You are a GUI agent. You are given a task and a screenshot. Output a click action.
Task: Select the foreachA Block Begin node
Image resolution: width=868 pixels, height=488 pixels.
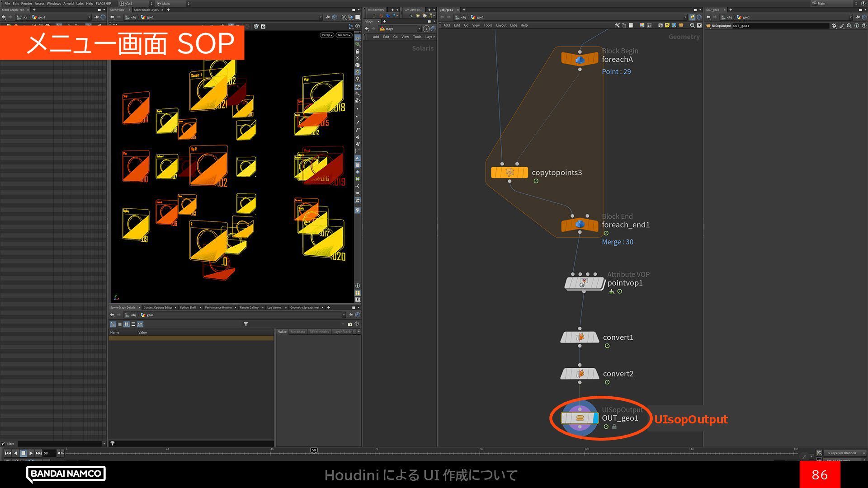point(580,59)
